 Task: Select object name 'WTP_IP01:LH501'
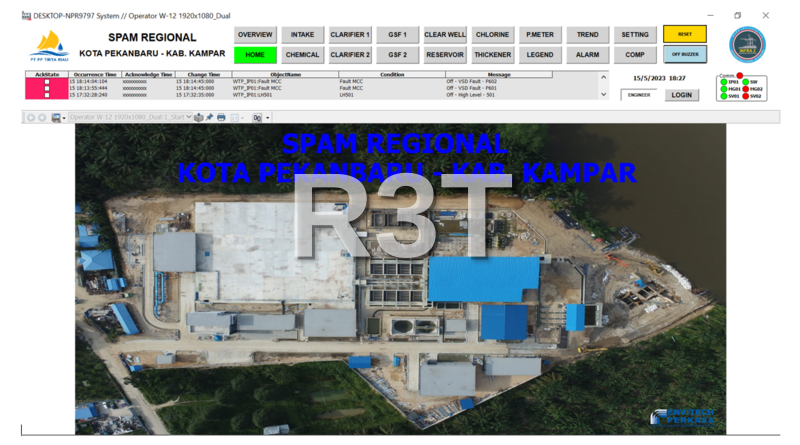coord(253,95)
